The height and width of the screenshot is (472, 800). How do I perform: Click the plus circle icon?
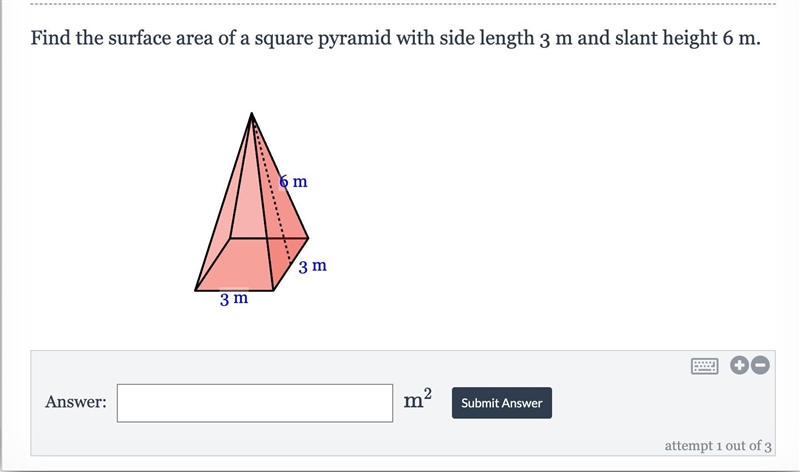pos(739,365)
